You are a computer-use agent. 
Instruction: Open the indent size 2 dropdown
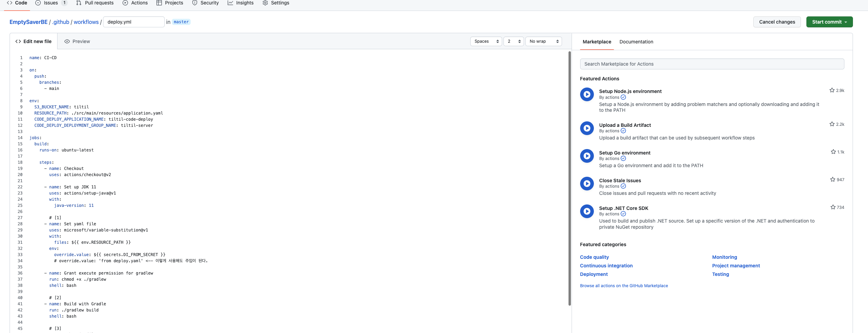click(x=513, y=41)
